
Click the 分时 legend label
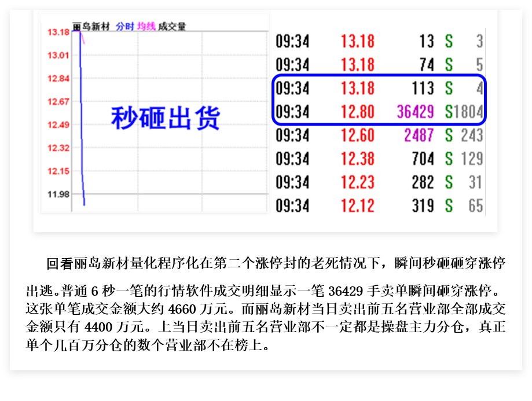coord(125,27)
